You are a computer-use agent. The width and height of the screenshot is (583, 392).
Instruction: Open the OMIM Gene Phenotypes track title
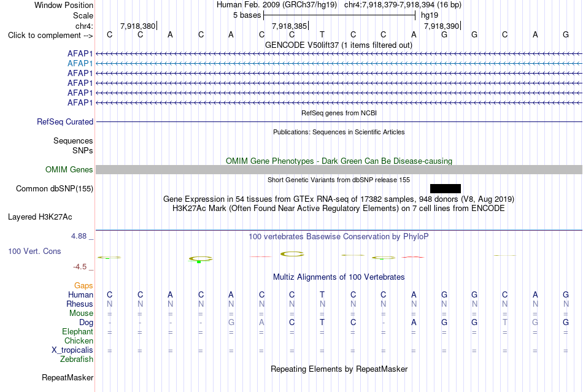339,161
